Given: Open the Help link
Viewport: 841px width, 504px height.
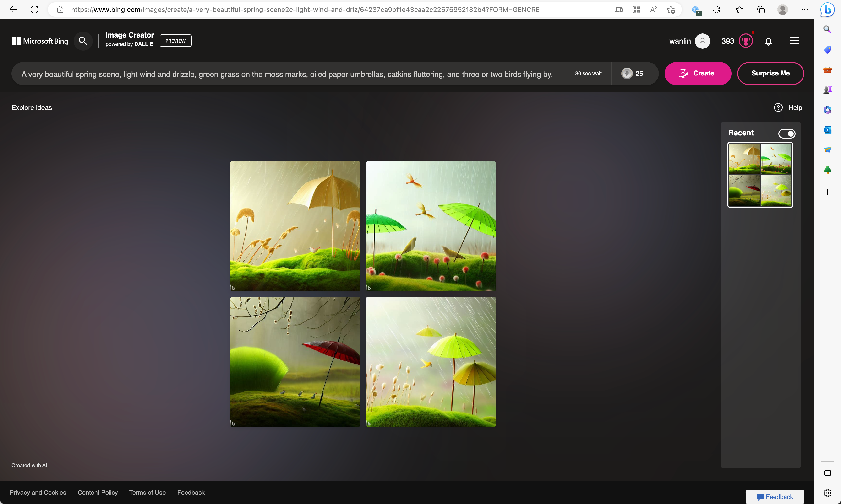Looking at the screenshot, I should coord(788,108).
